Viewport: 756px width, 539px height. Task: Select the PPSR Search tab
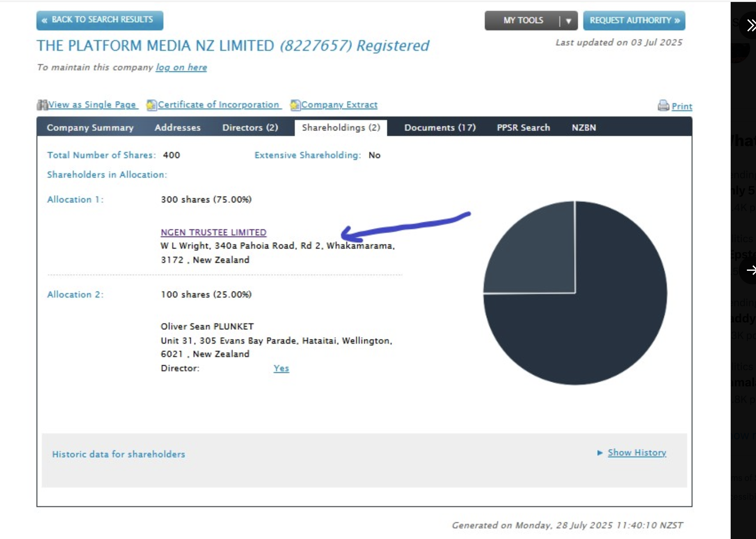[x=523, y=128]
